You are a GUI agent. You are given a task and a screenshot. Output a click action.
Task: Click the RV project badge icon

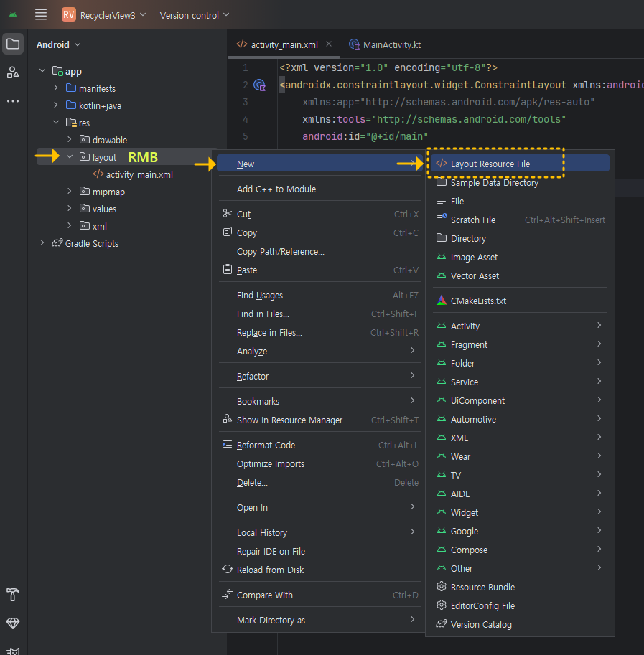68,15
